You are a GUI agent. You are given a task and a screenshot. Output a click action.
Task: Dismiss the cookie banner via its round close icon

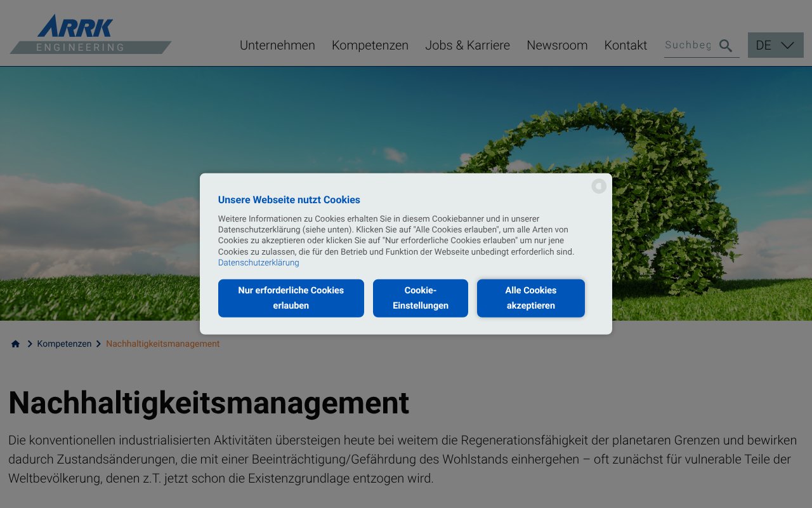coord(599,186)
